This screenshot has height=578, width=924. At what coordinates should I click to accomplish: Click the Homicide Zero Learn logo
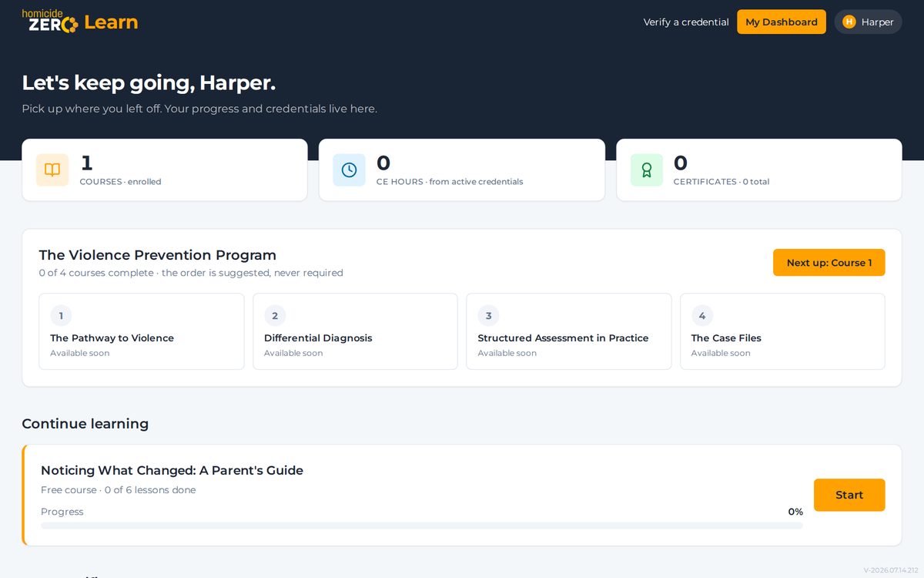click(80, 22)
